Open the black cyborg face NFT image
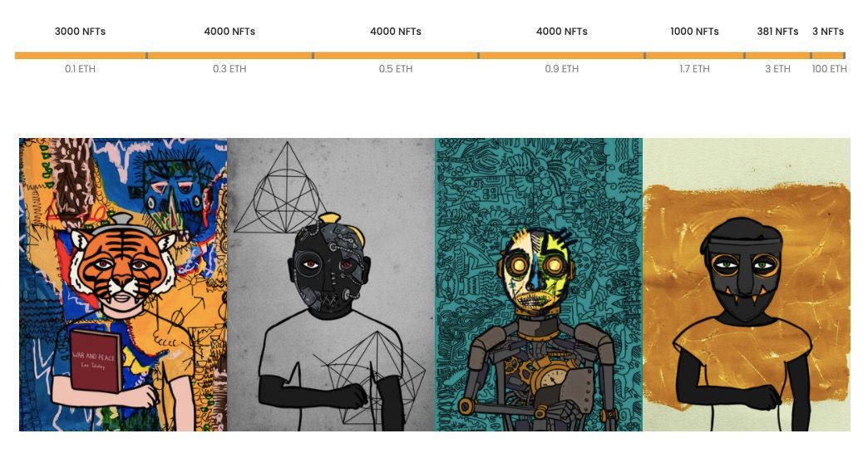 pyautogui.click(x=331, y=284)
